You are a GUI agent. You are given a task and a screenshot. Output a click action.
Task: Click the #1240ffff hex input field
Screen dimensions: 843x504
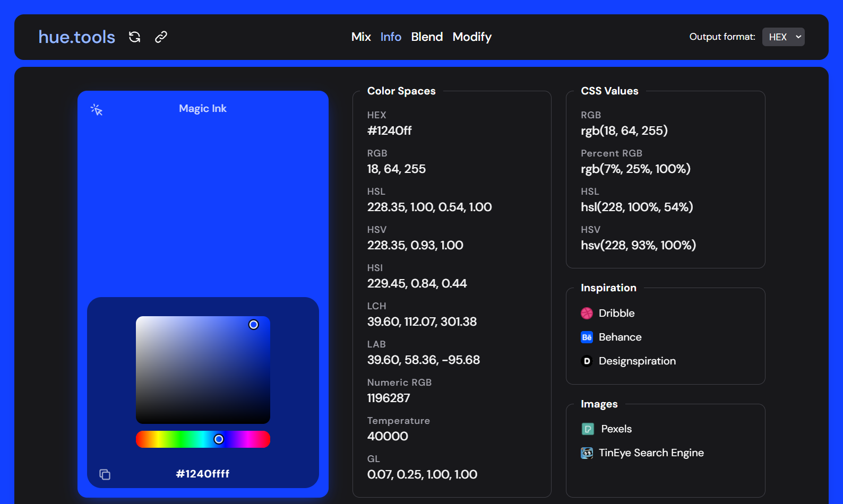pos(203,474)
